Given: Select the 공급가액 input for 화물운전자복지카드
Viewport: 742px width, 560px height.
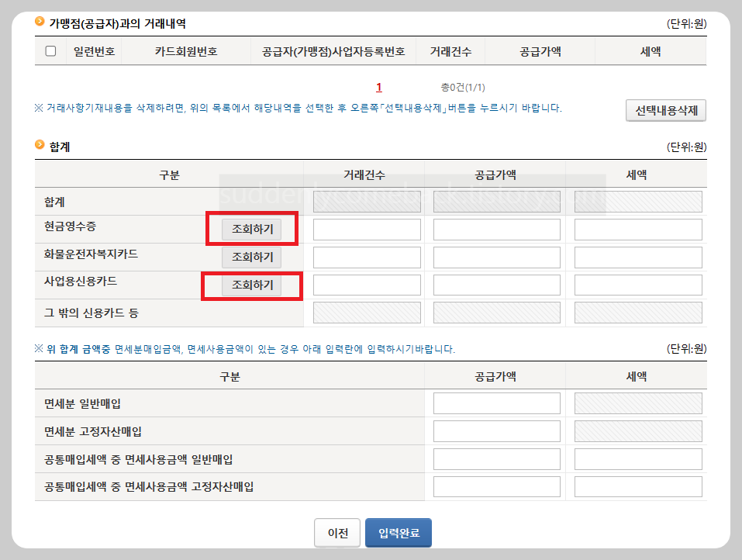Looking at the screenshot, I should 497,257.
